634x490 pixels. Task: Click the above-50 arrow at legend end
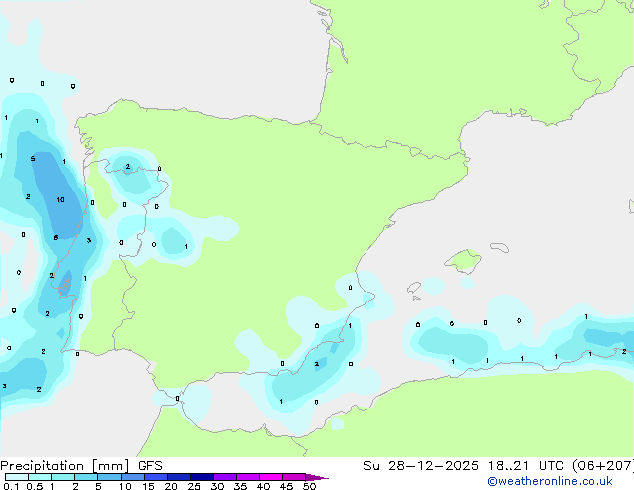click(x=317, y=477)
